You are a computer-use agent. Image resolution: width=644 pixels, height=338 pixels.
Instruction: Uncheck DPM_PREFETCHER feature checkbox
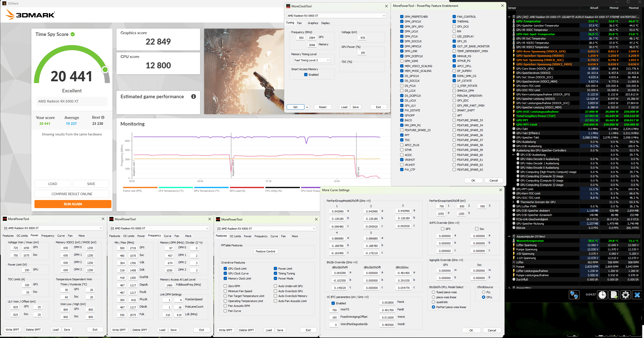(402, 17)
